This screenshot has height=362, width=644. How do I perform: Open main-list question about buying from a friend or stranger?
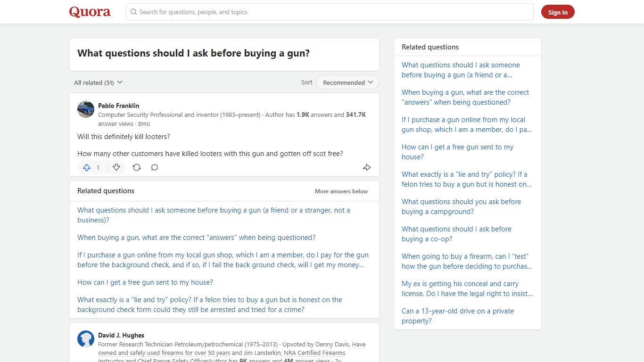pos(214,215)
